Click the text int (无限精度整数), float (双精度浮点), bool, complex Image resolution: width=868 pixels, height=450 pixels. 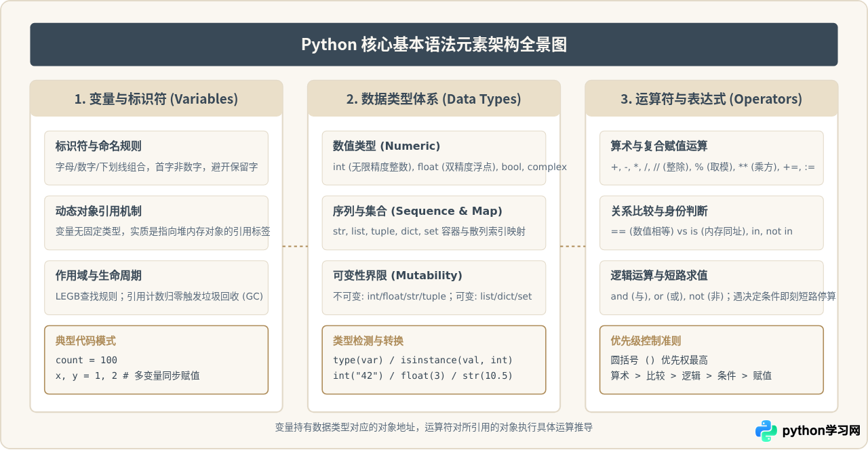point(450,167)
